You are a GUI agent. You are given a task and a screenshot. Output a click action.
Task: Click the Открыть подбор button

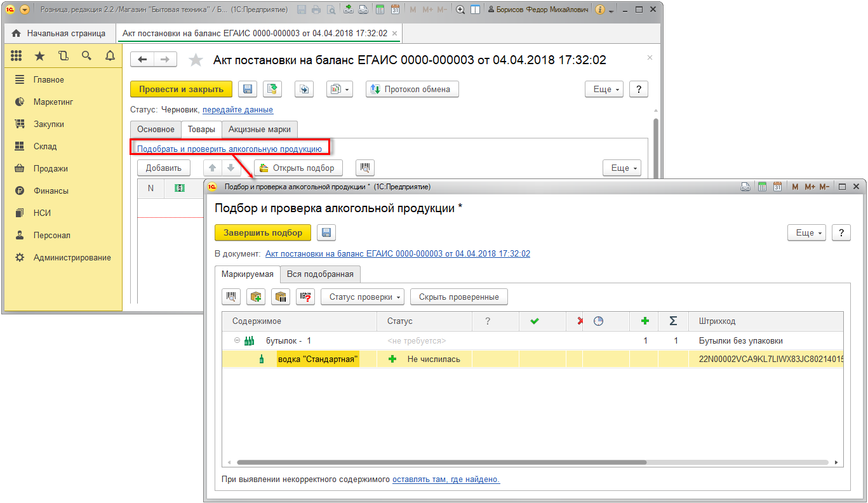tap(298, 168)
